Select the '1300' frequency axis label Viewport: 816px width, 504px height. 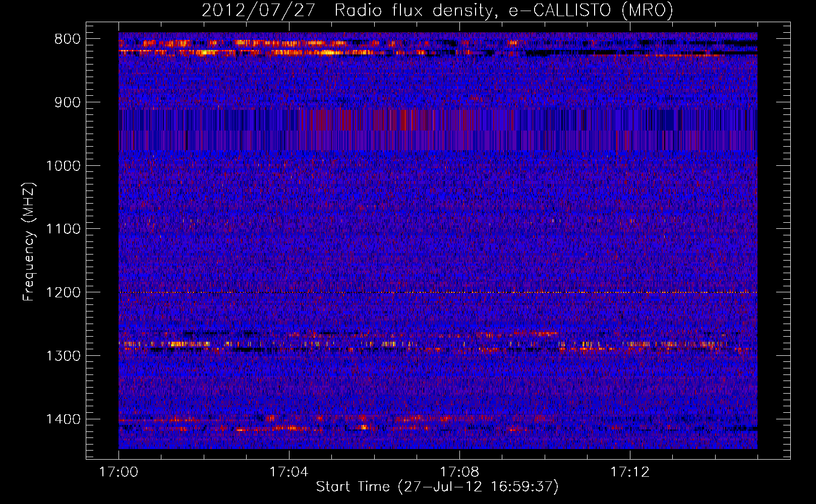(x=63, y=356)
